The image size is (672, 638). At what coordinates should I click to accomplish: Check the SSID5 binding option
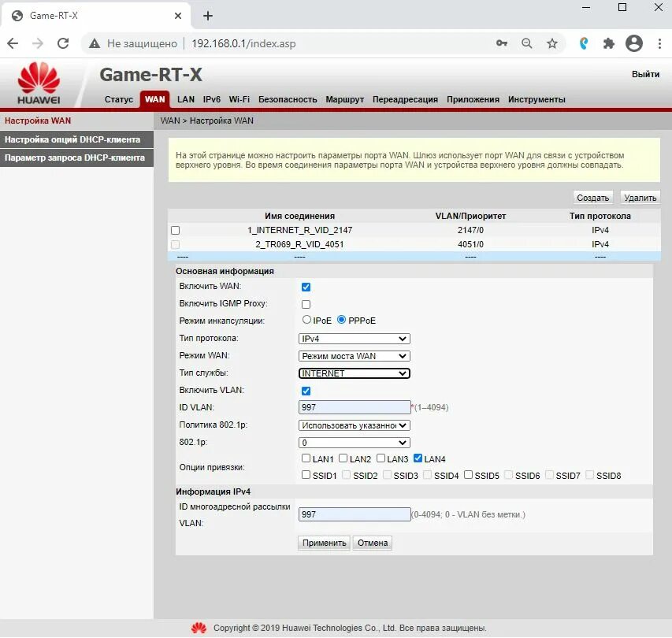468,475
